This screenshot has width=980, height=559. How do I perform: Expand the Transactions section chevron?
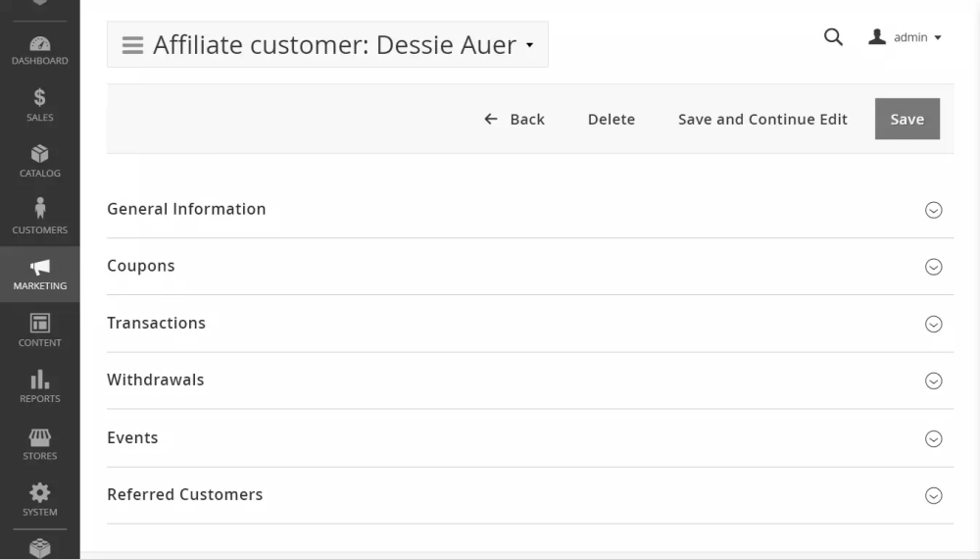click(934, 324)
